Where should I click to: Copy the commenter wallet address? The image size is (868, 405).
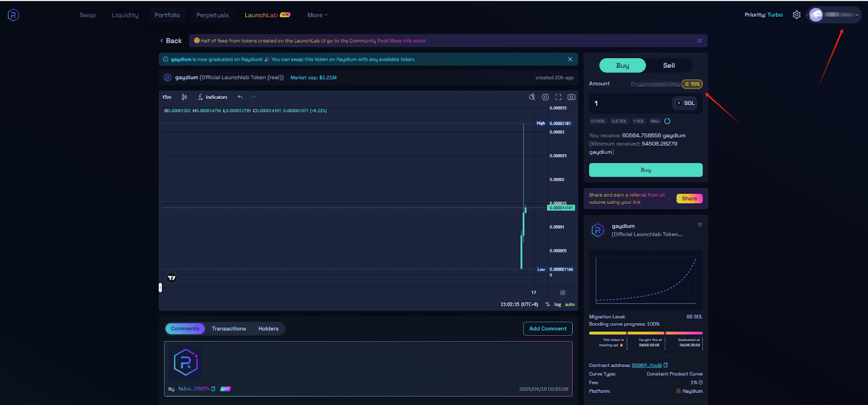213,389
